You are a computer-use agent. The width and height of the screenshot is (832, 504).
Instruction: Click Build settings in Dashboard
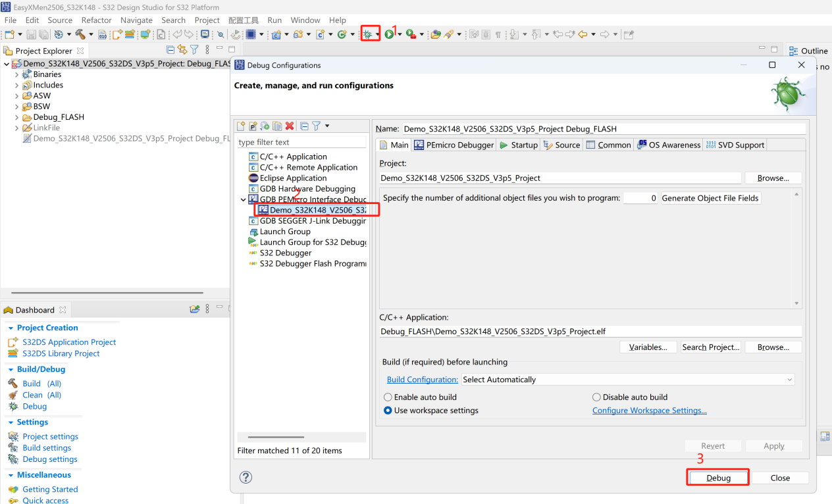[x=47, y=448]
